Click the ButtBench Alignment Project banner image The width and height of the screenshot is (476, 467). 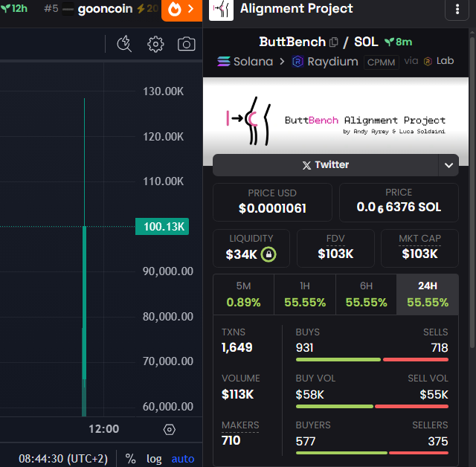335,120
